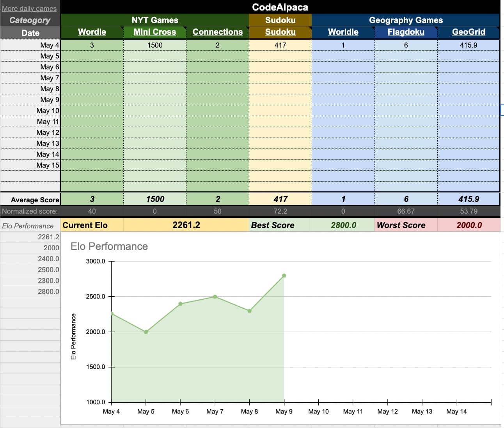Screen dimensions: 504x428
Task: Select the Best Score value 2800.0
Action: (343, 225)
